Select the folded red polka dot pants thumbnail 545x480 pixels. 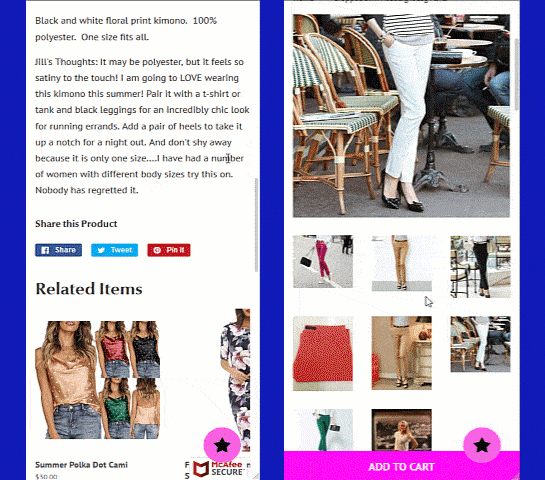[323, 353]
